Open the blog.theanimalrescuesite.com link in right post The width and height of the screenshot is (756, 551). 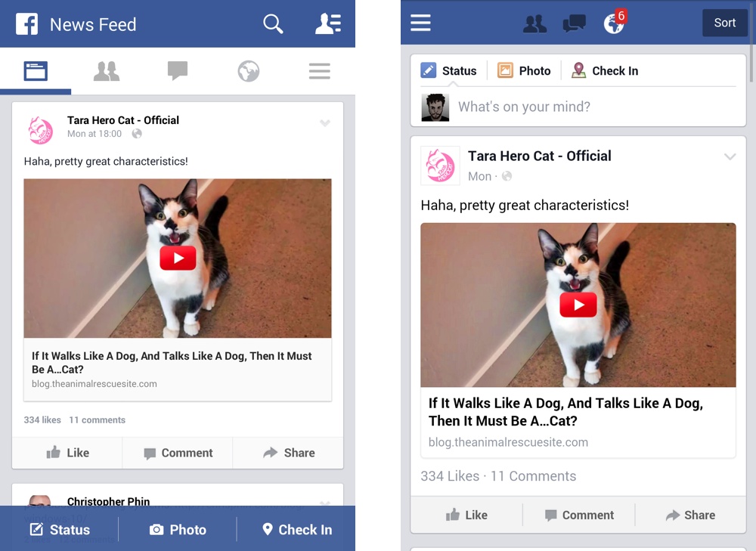coord(508,442)
